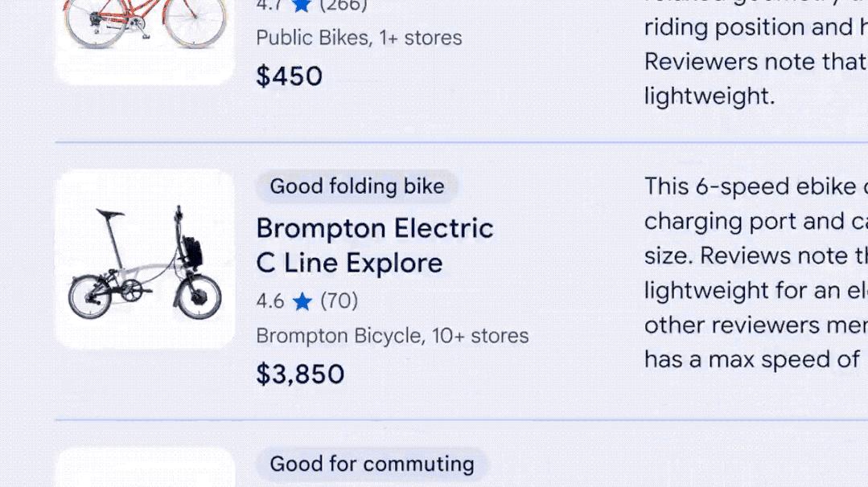Click the word "lightweight." ending the top description
This screenshot has height=487, width=868.
[709, 96]
